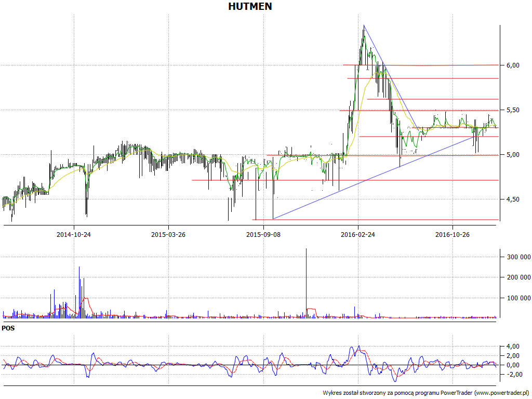Click the 0,00 oscillator axis label
532x399 pixels.
pos(513,365)
